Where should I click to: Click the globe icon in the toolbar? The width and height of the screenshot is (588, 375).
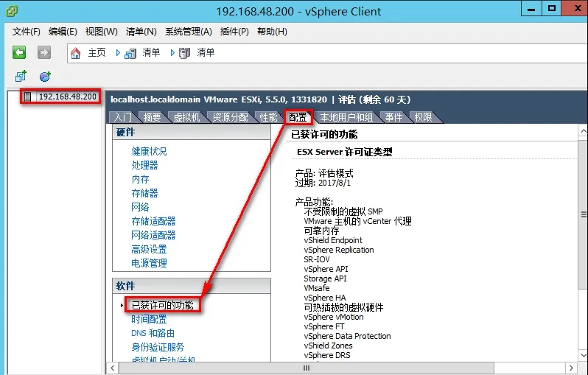(46, 76)
